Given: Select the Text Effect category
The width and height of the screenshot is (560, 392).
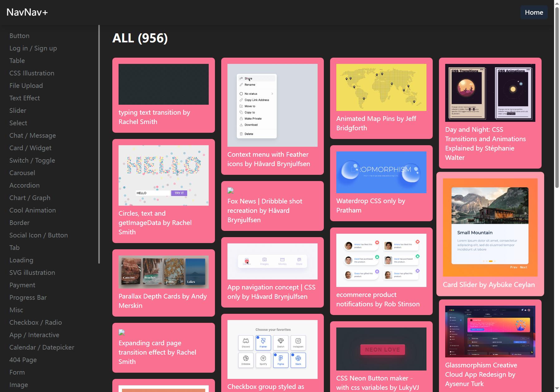Looking at the screenshot, I should [25, 98].
